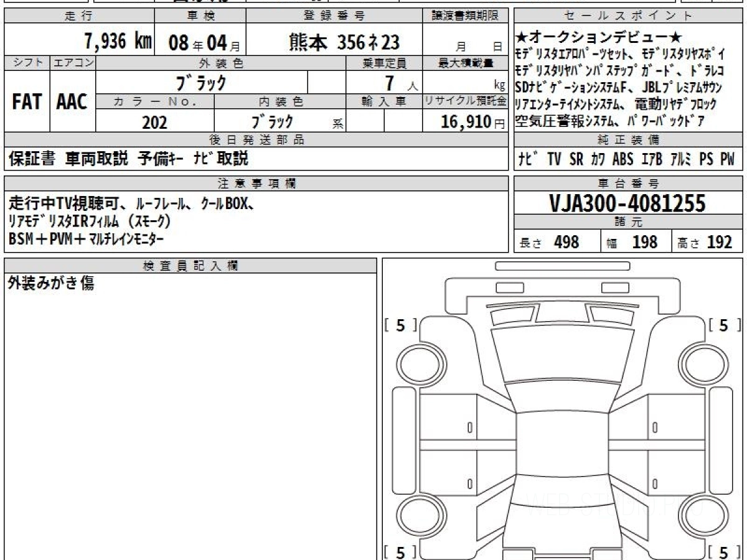The image size is (747, 560).
Task: Click the 内装色 header
Action: (280, 101)
